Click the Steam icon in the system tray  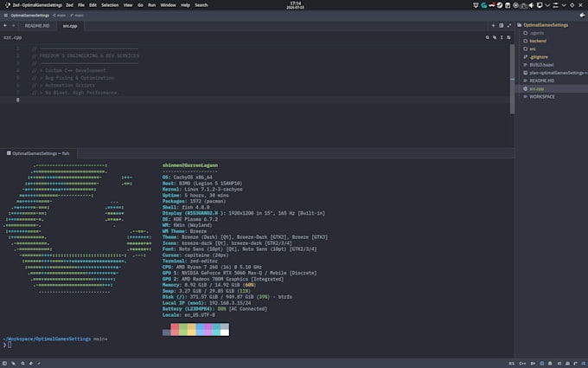[x=500, y=5]
